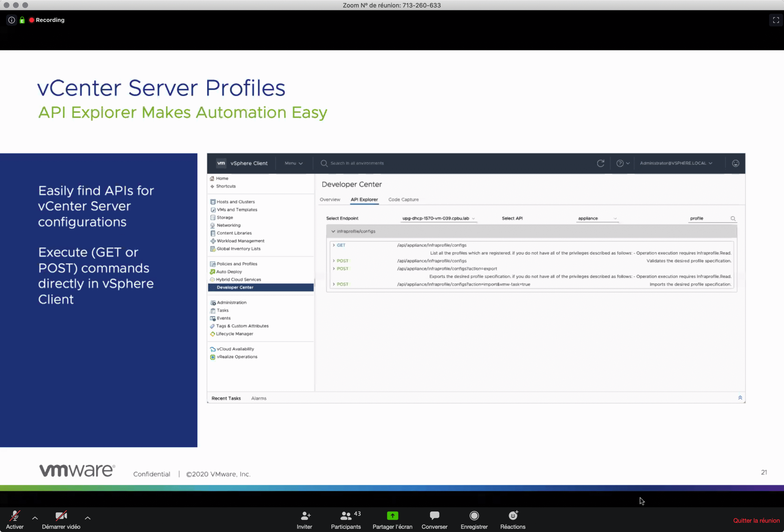Expand audio options arrow beside Activer
This screenshot has width=784, height=532.
pos(35,518)
